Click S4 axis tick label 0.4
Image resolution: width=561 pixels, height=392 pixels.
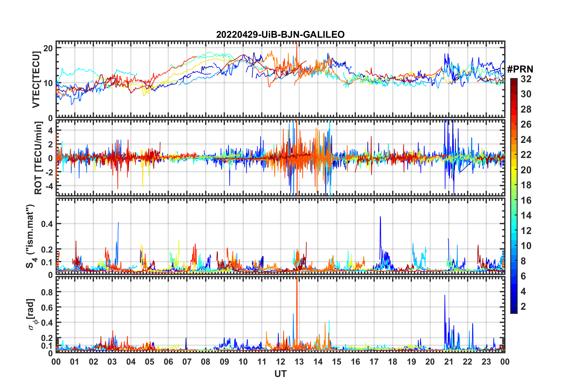[47, 224]
